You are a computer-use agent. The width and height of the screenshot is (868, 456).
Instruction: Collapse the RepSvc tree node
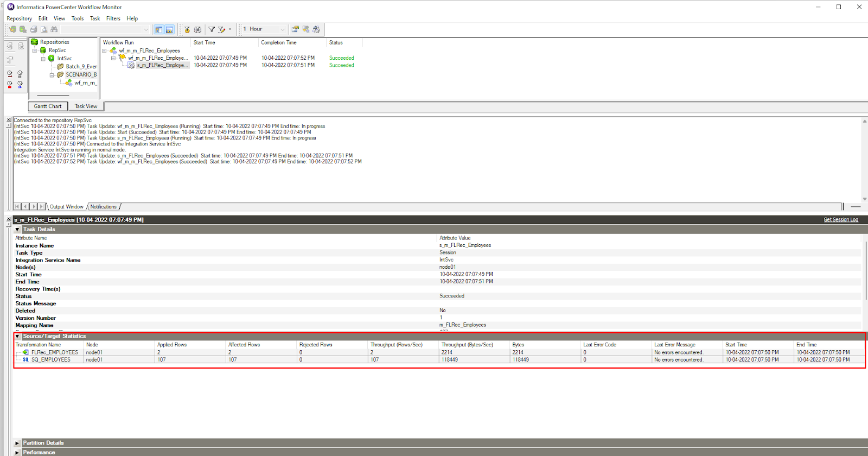pyautogui.click(x=35, y=50)
